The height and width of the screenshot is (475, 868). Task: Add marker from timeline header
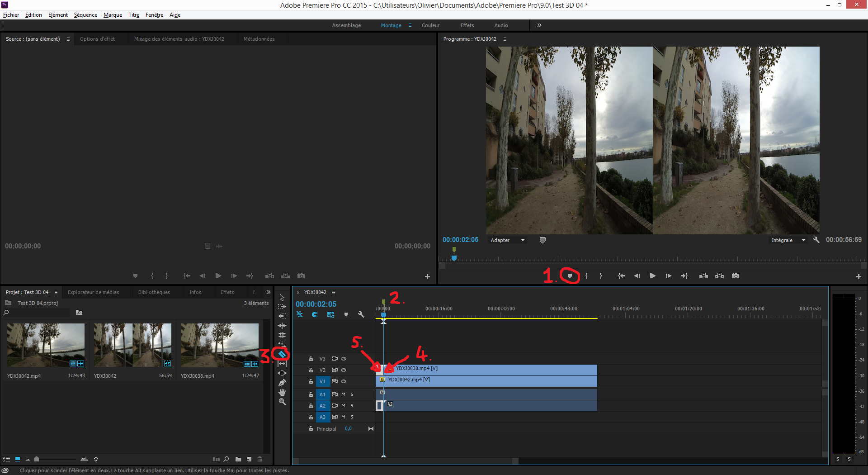pyautogui.click(x=346, y=314)
